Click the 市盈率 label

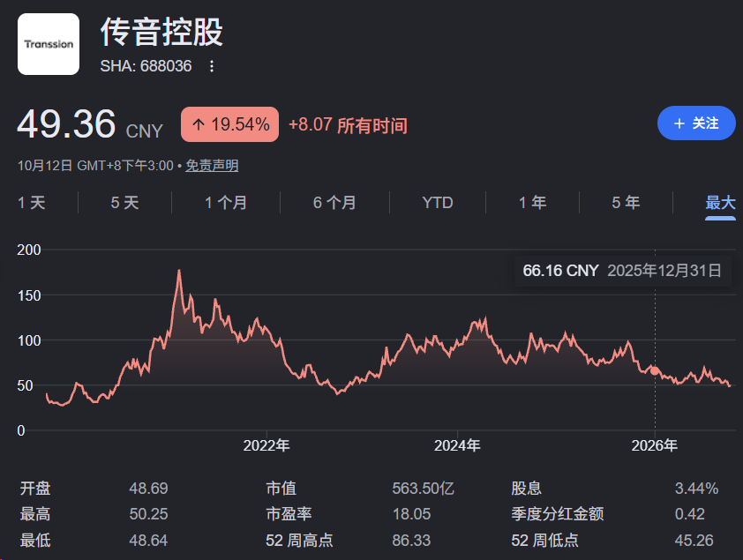pyautogui.click(x=289, y=514)
